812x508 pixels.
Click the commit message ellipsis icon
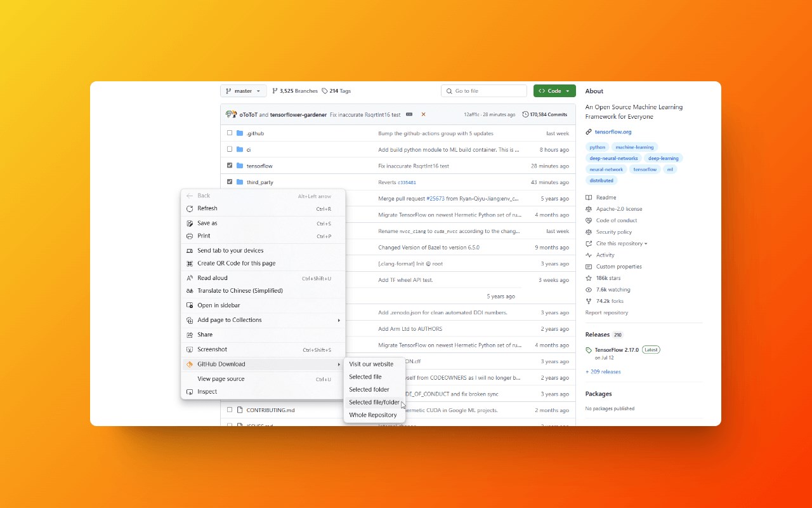pos(409,114)
